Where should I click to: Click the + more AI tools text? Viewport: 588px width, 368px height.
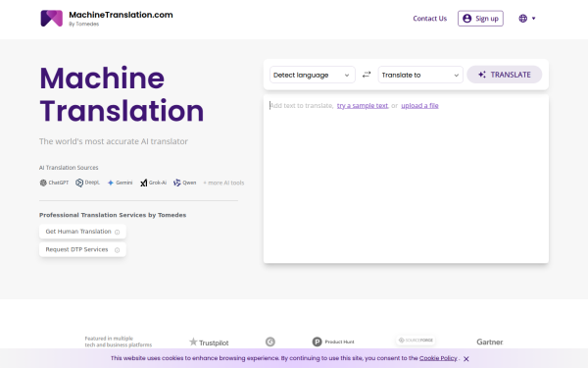[x=223, y=183]
